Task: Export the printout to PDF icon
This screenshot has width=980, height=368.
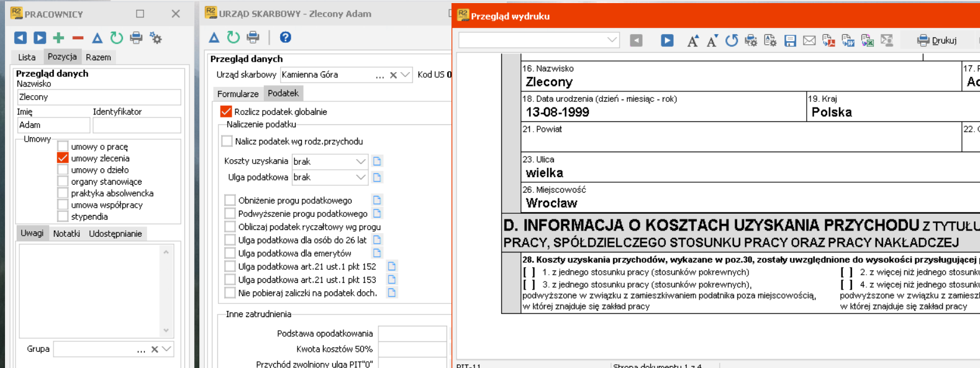Action: point(828,41)
